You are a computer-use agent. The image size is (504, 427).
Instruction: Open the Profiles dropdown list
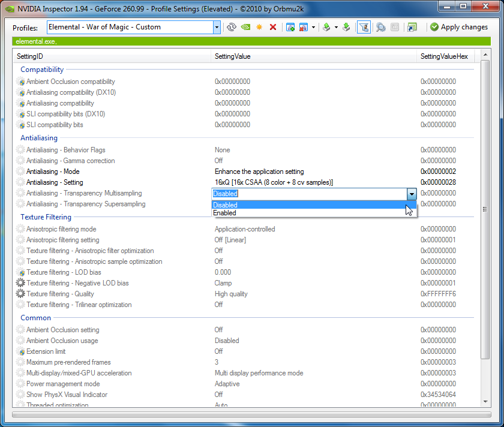[x=217, y=27]
